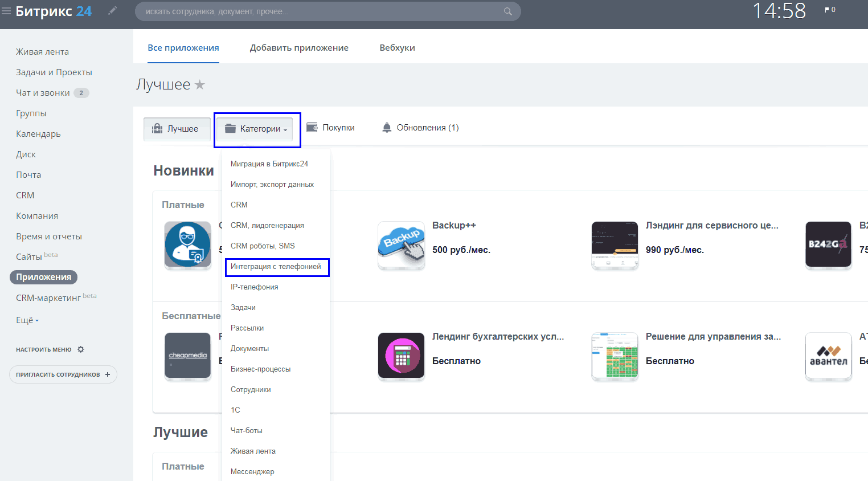Open the Backup++ app icon
Screen dimensions: 868x481
pyautogui.click(x=401, y=245)
